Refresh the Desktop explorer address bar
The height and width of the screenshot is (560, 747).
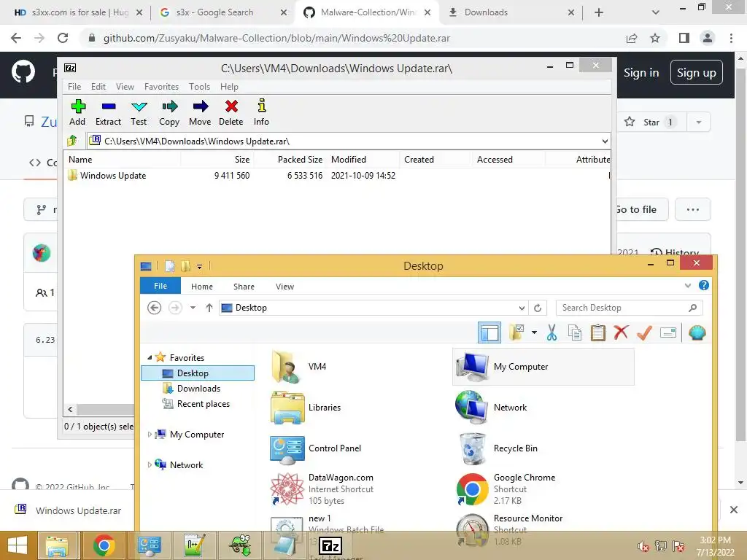tap(538, 308)
